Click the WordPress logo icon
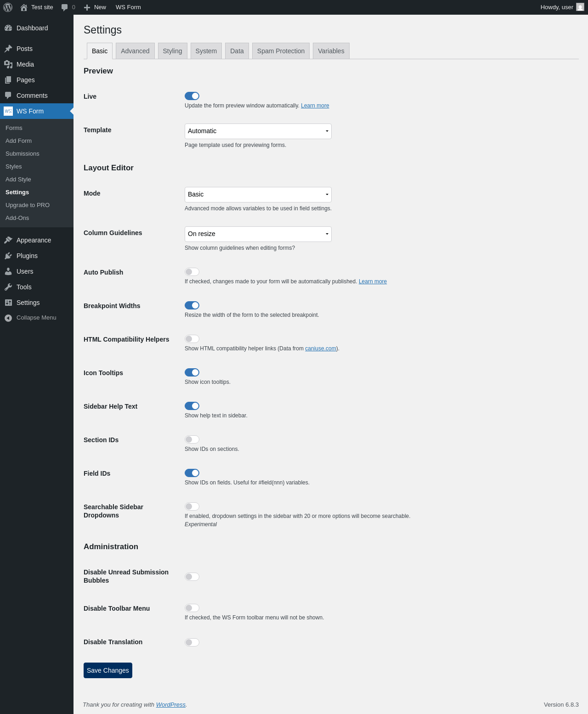The height and width of the screenshot is (714, 588). 8,7
